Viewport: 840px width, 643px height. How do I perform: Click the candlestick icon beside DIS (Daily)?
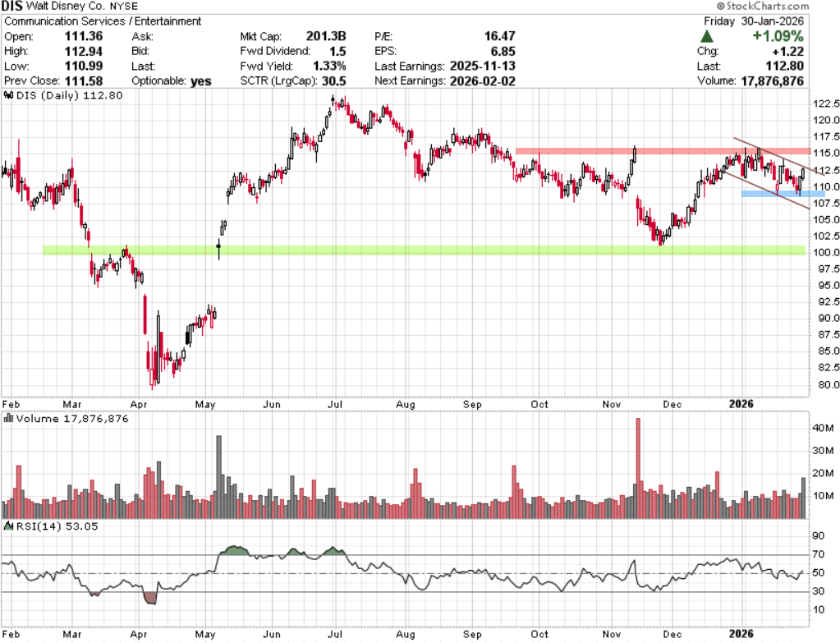tap(8, 95)
